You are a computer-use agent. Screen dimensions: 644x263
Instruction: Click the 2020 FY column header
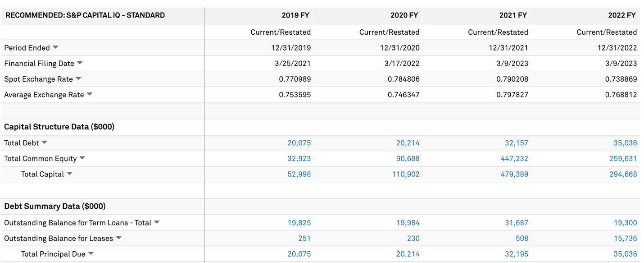[407, 15]
